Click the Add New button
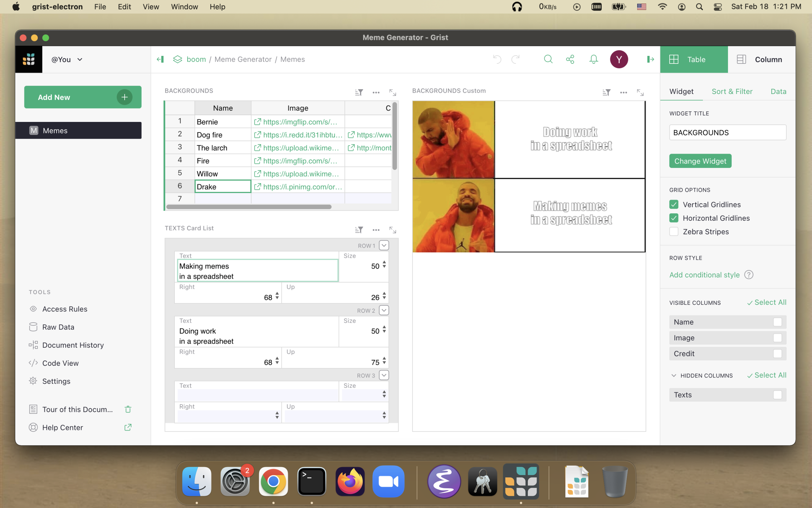This screenshot has width=812, height=508. (83, 97)
